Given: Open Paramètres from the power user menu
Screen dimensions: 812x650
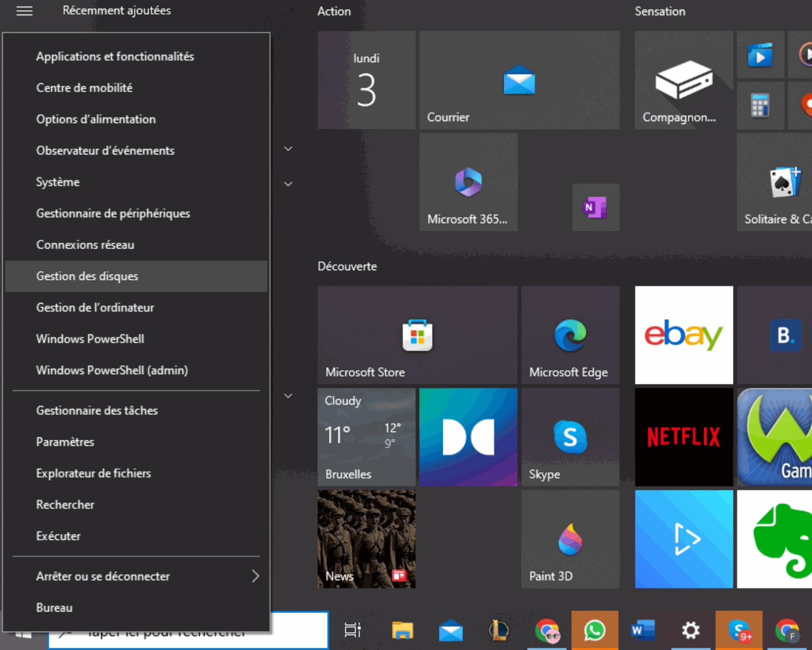Looking at the screenshot, I should pyautogui.click(x=65, y=442).
